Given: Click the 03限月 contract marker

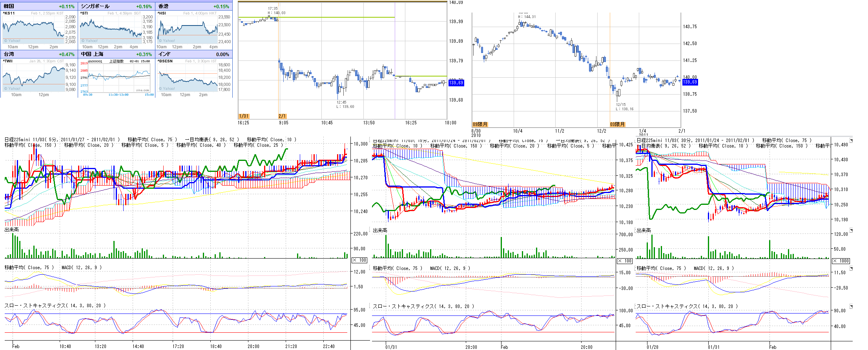Looking at the screenshot, I should 617,124.
